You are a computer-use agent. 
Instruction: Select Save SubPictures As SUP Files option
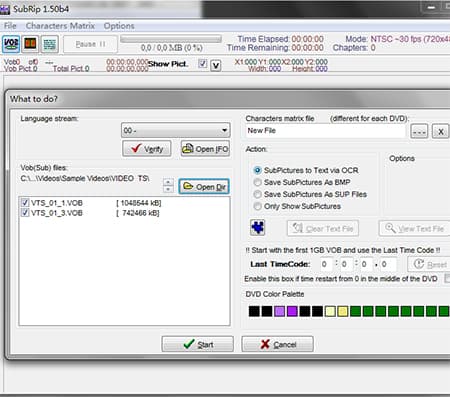coord(257,194)
